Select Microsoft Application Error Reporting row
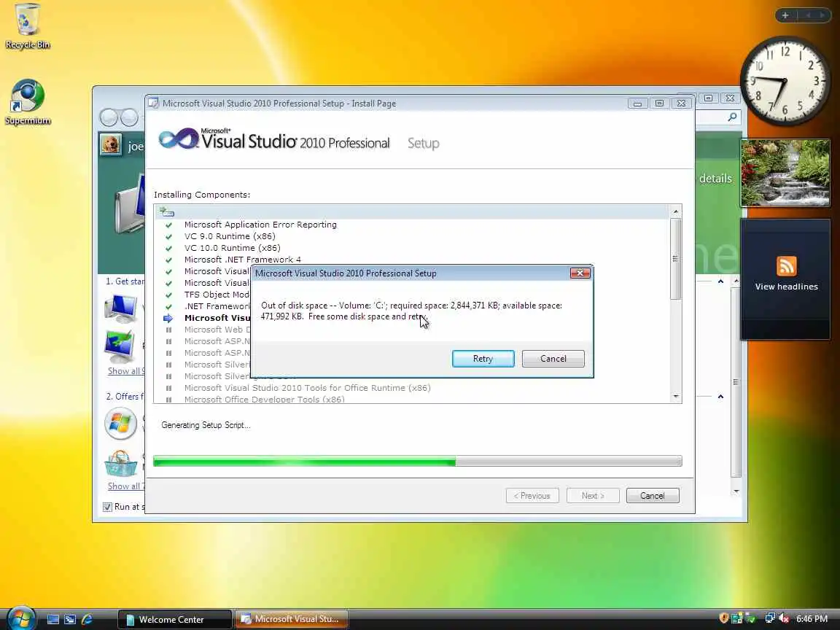The image size is (840, 630). pos(260,225)
